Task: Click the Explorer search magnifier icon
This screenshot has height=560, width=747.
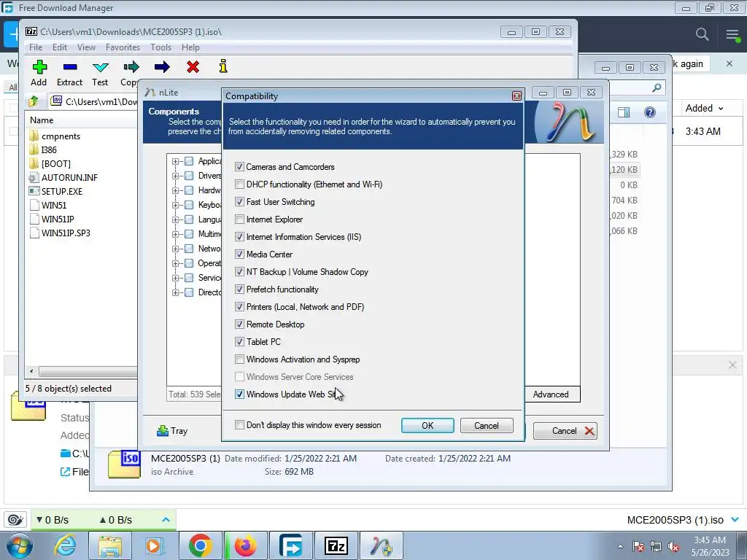Action: click(x=657, y=87)
